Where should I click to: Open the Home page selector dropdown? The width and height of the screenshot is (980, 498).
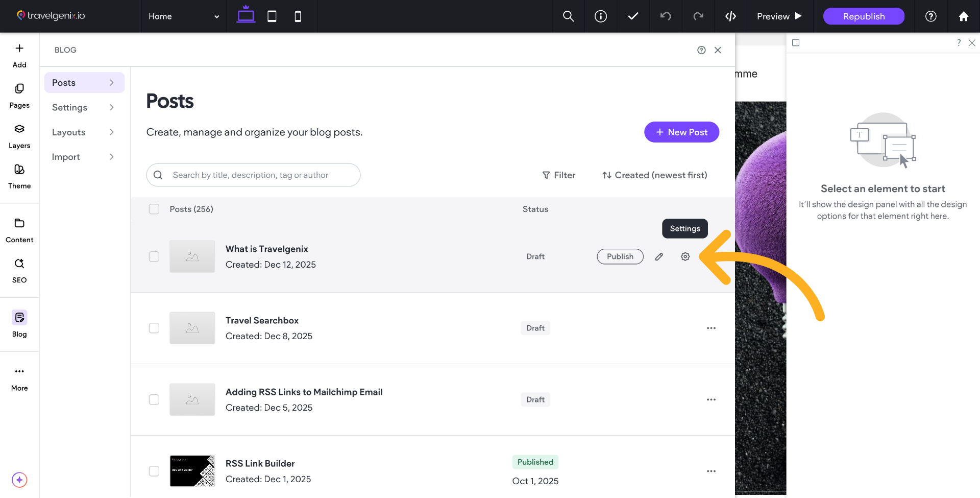pos(184,16)
